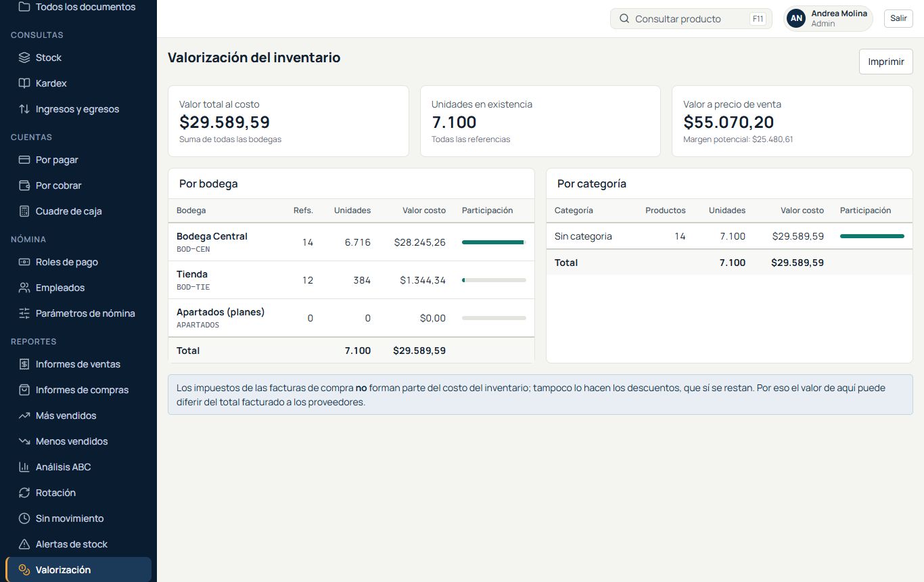Click the Cuadre de caja calculator icon
The height and width of the screenshot is (582, 924).
(24, 211)
